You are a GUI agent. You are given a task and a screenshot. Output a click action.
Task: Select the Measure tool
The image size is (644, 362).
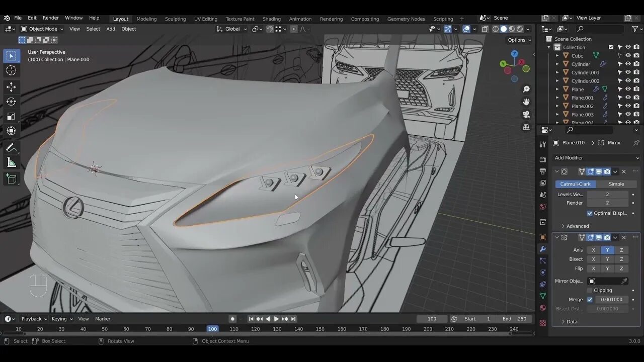[11, 163]
